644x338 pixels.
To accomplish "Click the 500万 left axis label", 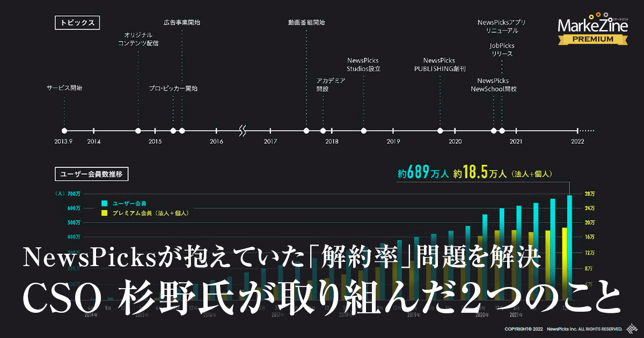I will click(x=74, y=222).
